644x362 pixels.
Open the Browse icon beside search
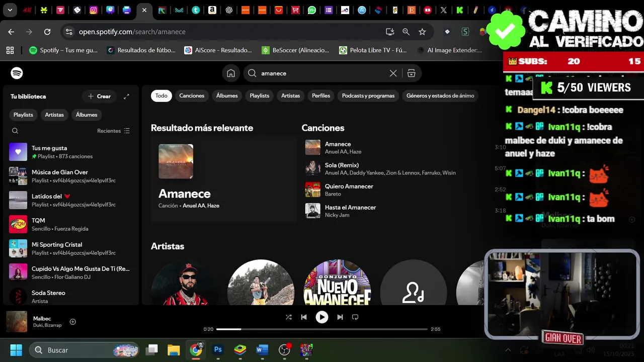pyautogui.click(x=412, y=73)
